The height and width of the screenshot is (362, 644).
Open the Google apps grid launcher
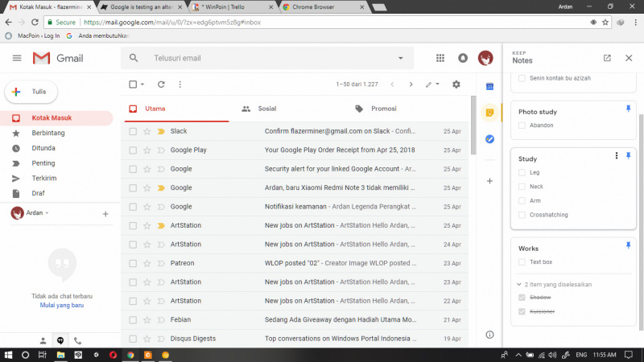click(440, 58)
